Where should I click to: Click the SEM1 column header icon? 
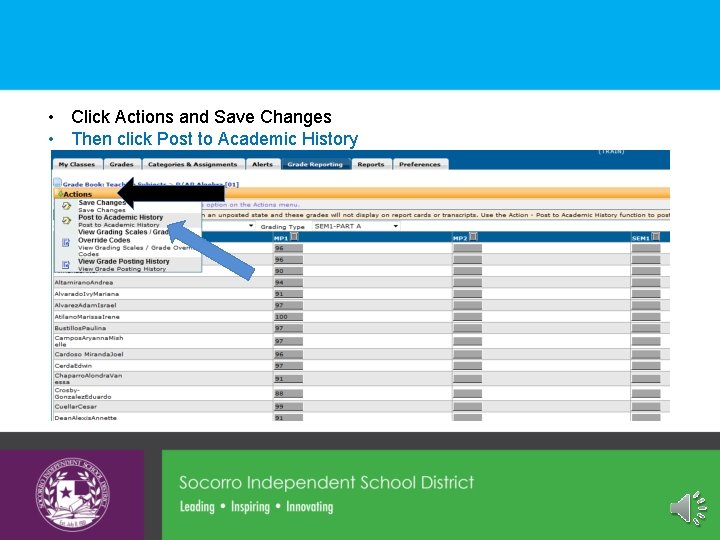tap(656, 236)
